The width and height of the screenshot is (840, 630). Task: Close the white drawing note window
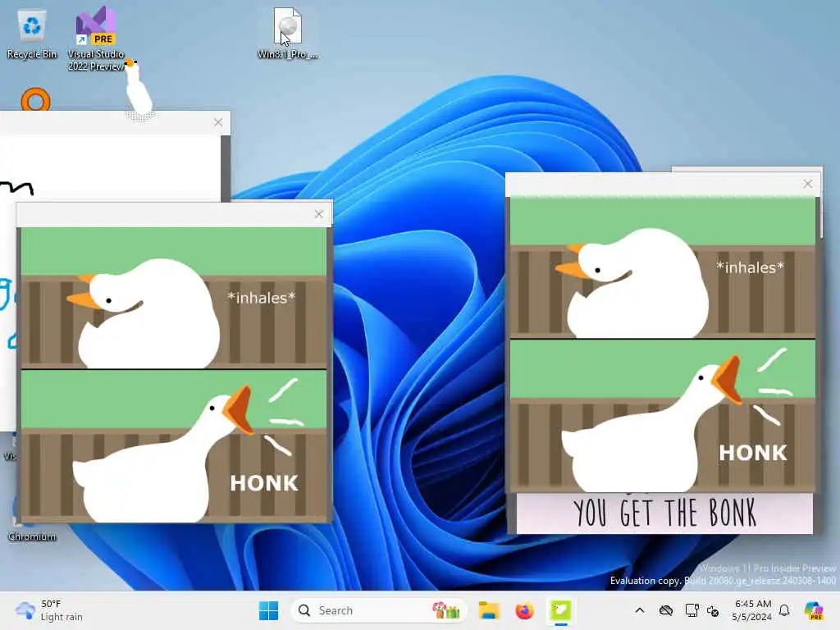(218, 122)
